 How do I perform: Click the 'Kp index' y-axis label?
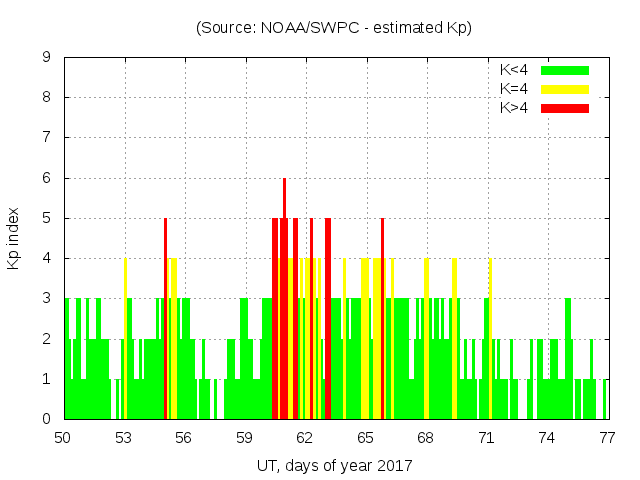point(14,238)
